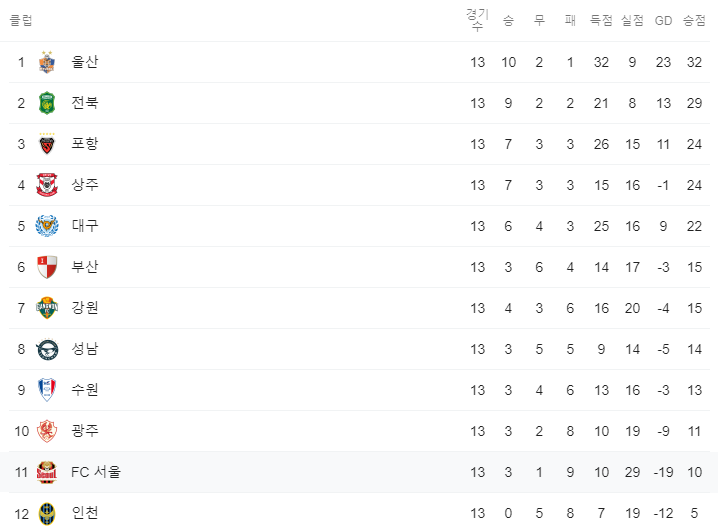Click the 승점 column header
The height and width of the screenshot is (531, 718).
(x=693, y=20)
